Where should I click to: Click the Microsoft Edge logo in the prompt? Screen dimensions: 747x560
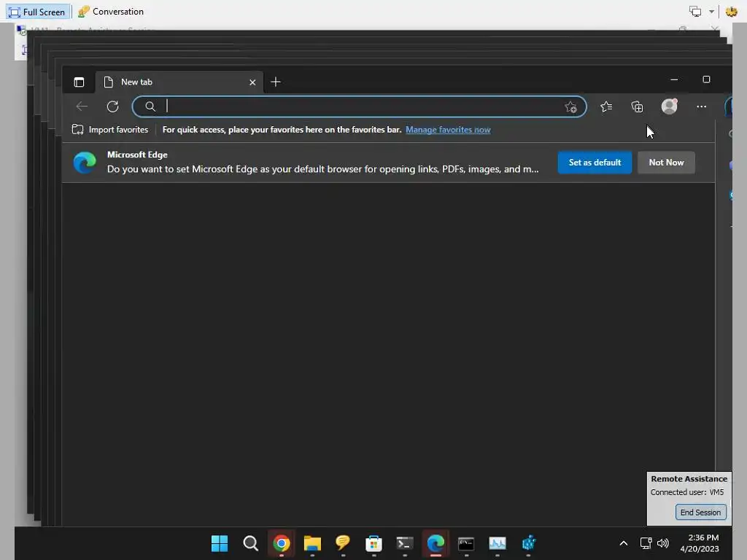pos(85,163)
